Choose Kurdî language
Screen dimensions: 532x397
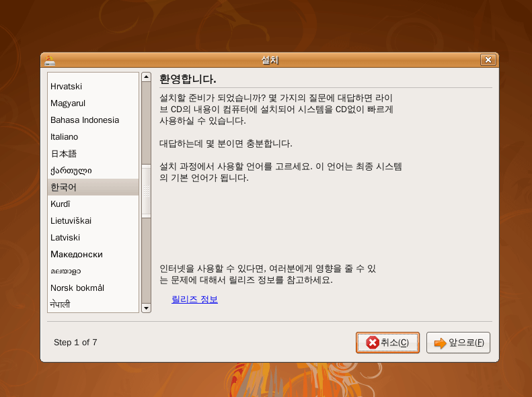(x=93, y=204)
